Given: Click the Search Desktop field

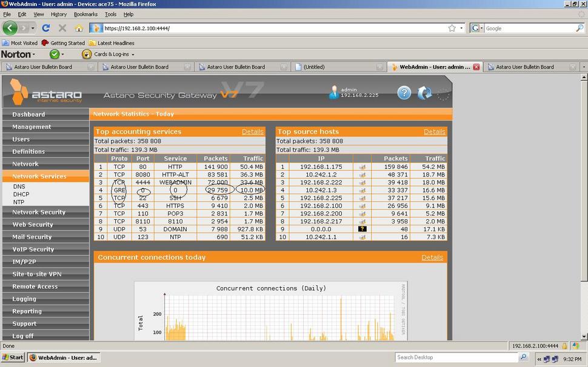Looking at the screenshot, I should tap(457, 357).
